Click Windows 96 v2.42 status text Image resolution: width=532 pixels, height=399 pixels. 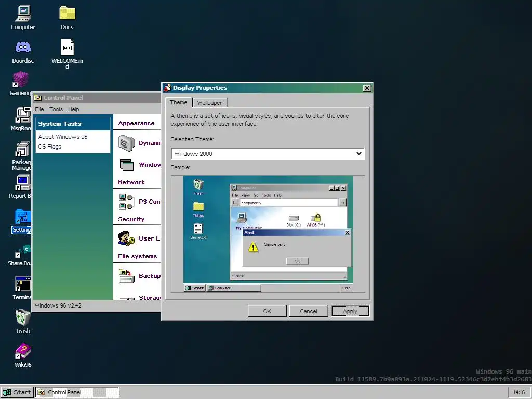58,305
